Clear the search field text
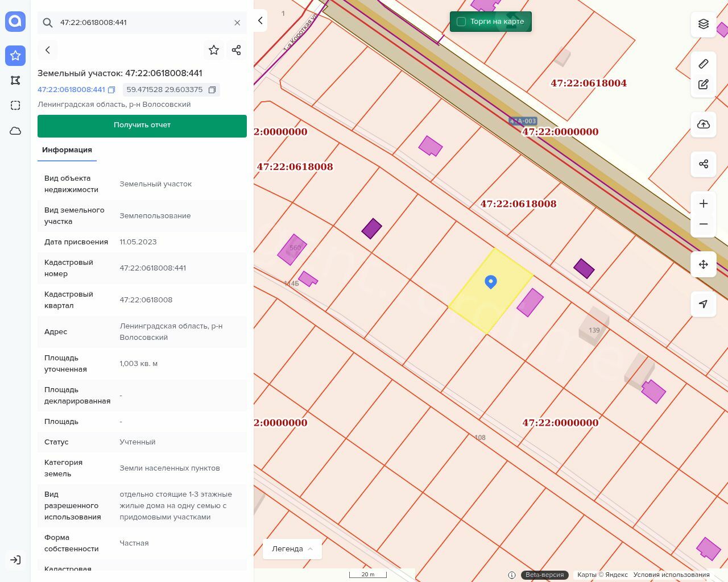Image resolution: width=728 pixels, height=582 pixels. 237,23
